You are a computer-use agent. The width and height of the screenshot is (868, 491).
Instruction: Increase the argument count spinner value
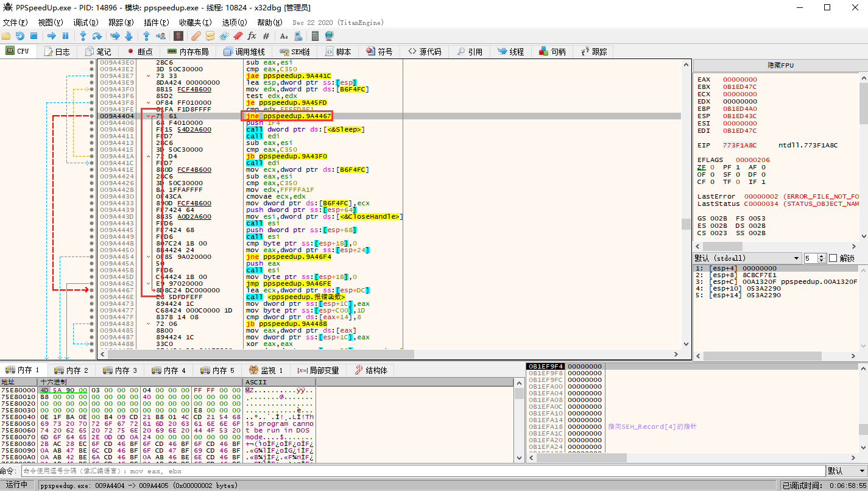(x=822, y=256)
